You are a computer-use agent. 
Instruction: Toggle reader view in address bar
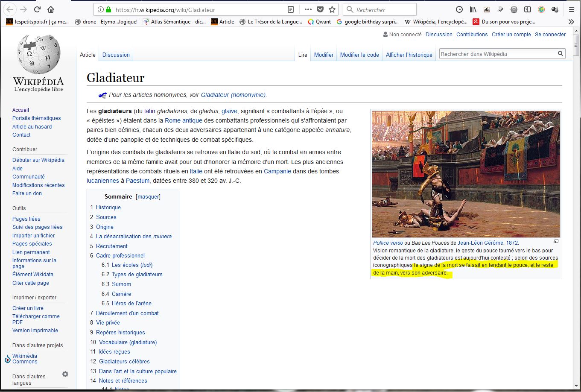tap(291, 9)
